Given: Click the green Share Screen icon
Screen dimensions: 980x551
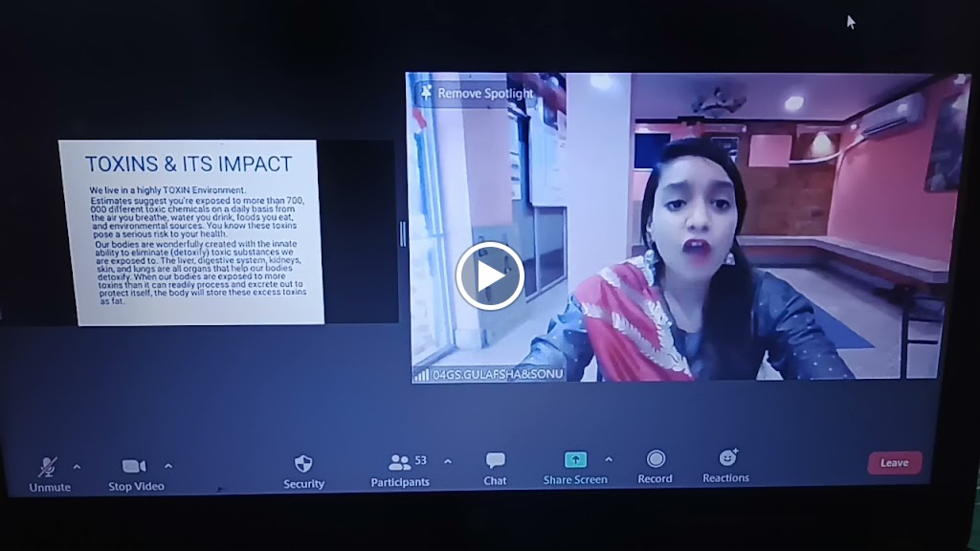Looking at the screenshot, I should (x=575, y=460).
